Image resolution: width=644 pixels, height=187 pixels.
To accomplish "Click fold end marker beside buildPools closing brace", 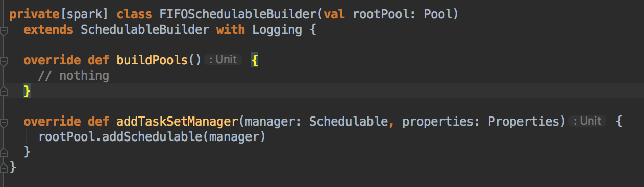I will (4, 91).
